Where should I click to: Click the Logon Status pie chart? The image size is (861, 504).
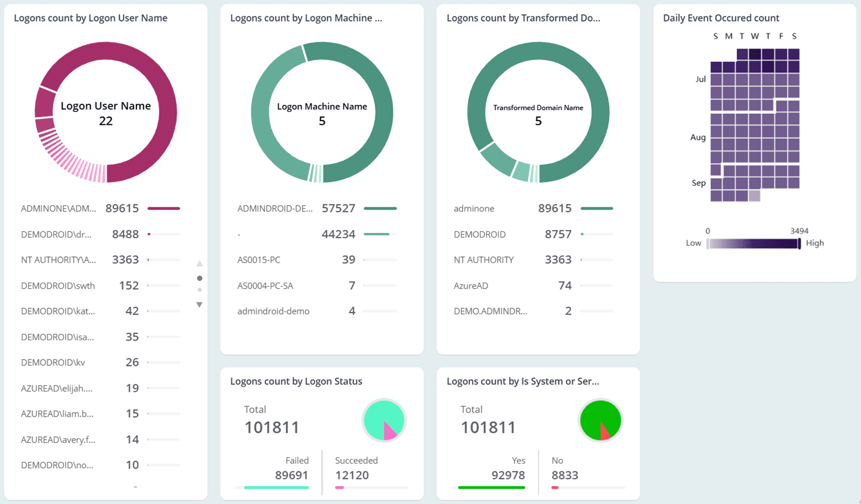[x=384, y=420]
